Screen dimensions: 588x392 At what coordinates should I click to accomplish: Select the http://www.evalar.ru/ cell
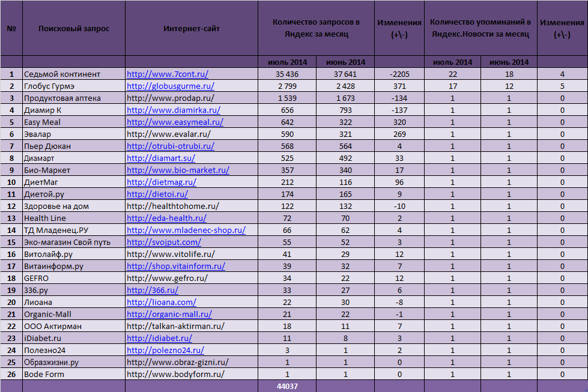click(191, 134)
